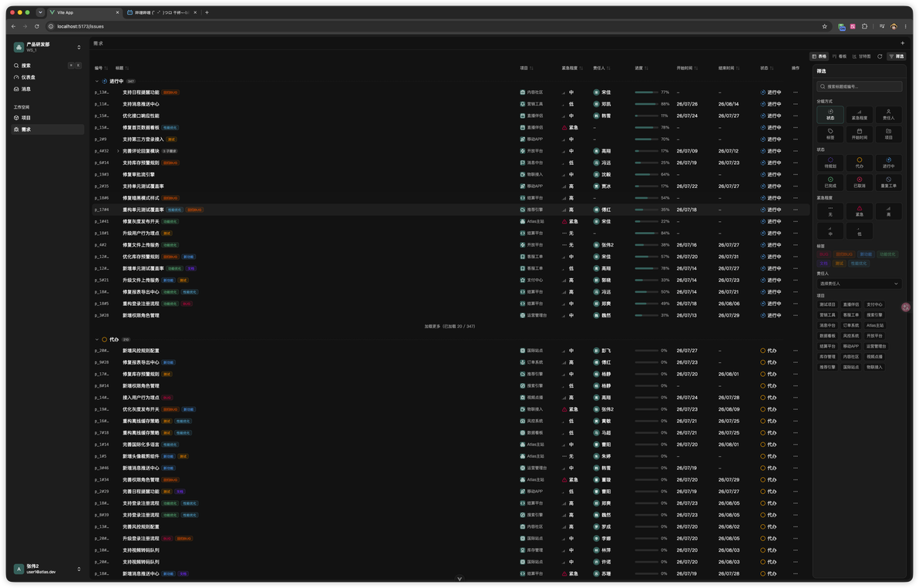The height and width of the screenshot is (588, 919).
Task: Filter status by 待规划
Action: (x=830, y=163)
